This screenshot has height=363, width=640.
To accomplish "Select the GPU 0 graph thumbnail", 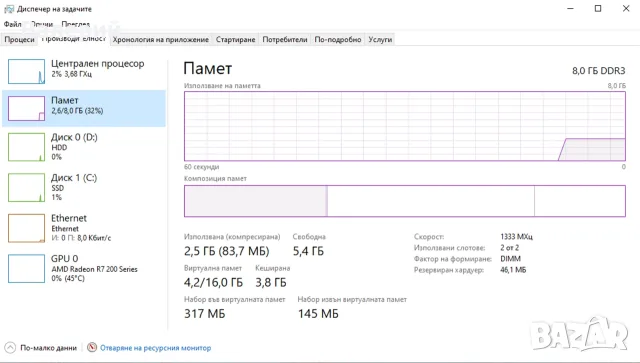I will [27, 268].
